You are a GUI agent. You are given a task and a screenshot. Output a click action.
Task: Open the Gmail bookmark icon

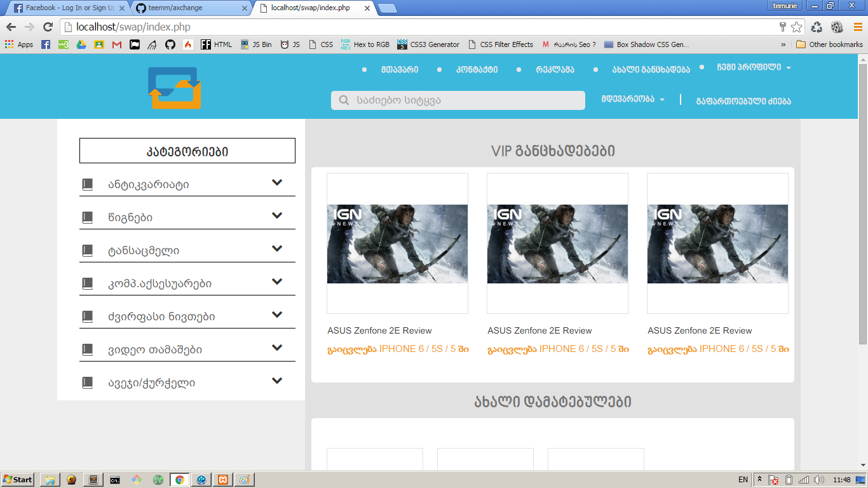tap(117, 44)
